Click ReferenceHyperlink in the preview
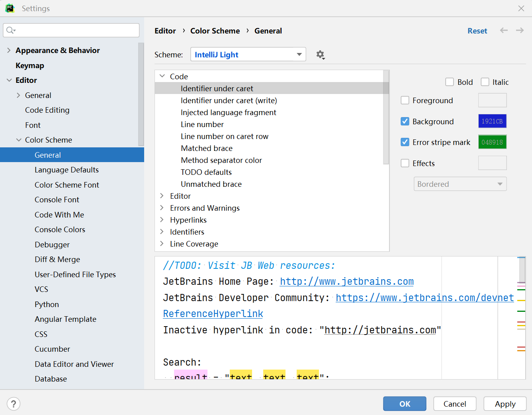532x415 pixels. click(x=213, y=314)
